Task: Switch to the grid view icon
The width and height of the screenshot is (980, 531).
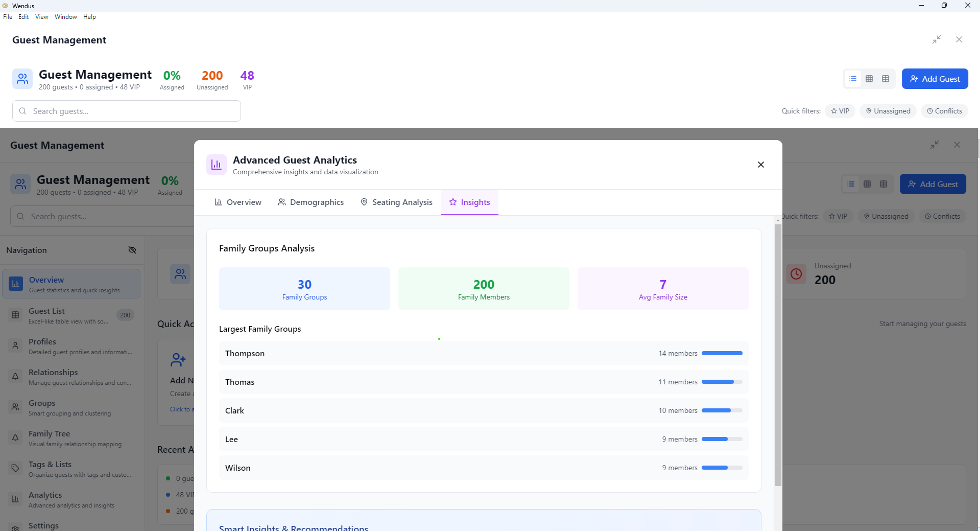Action: 869,79
